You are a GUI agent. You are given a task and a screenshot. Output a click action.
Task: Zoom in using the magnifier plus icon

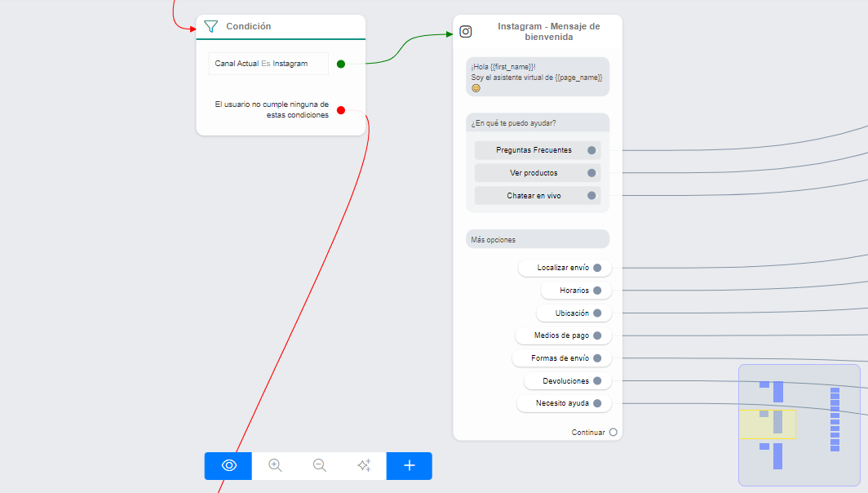pyautogui.click(x=275, y=465)
